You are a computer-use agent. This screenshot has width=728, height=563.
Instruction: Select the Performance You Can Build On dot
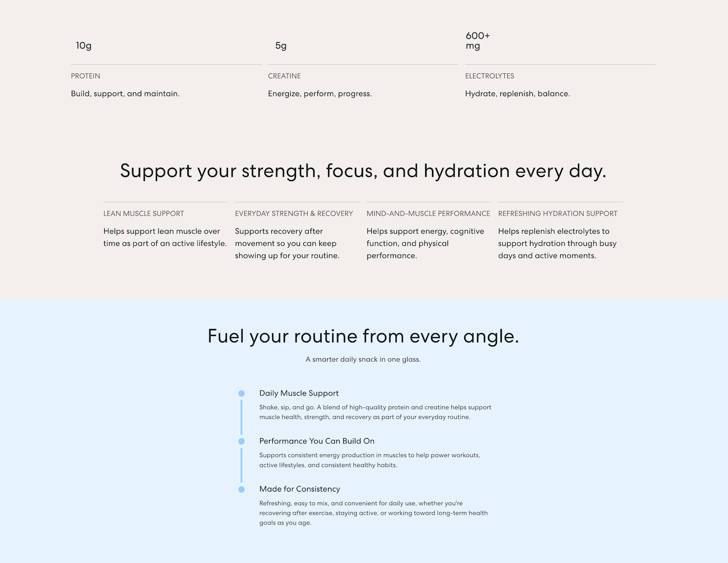point(241,442)
